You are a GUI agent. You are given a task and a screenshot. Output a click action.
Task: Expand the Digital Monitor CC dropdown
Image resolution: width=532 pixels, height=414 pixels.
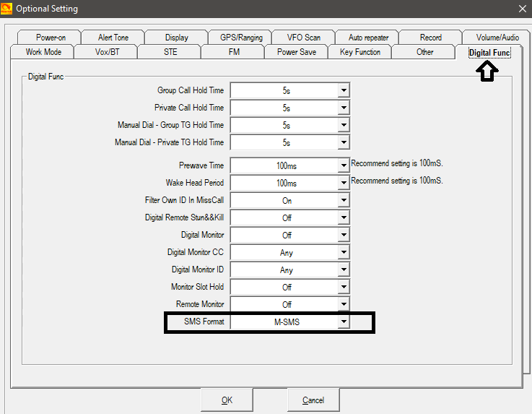(x=344, y=252)
